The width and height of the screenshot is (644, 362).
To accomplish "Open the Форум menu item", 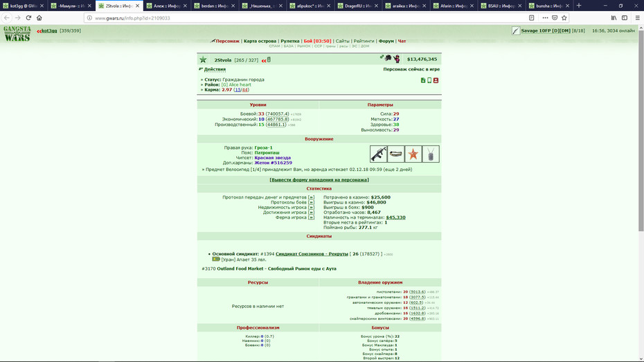I will click(x=386, y=41).
